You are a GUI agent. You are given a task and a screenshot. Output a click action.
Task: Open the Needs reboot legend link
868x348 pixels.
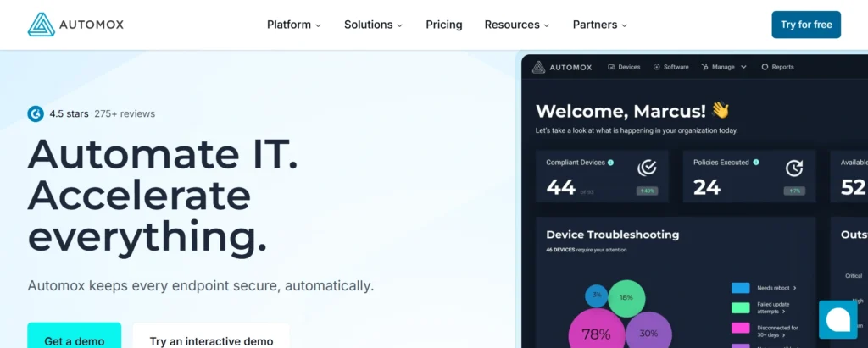[x=776, y=288]
